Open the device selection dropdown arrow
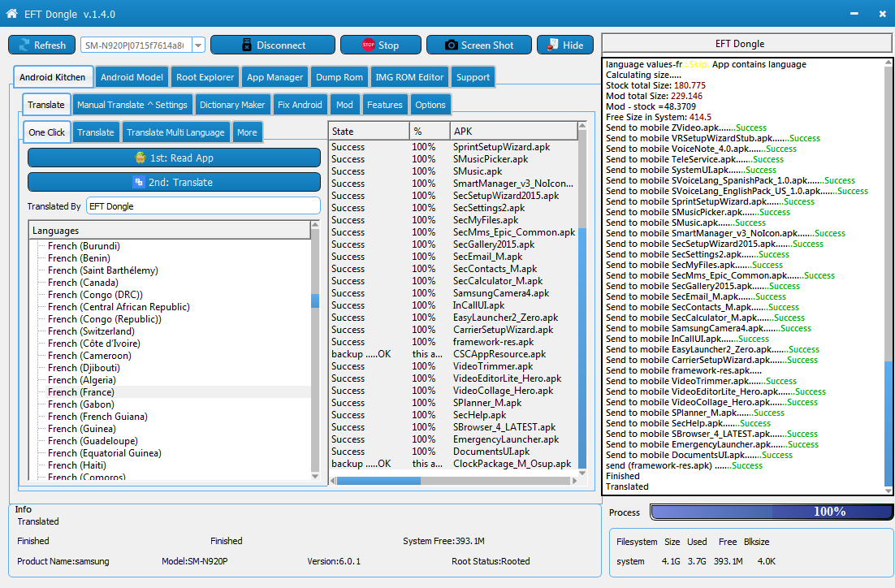895x588 pixels. click(199, 45)
